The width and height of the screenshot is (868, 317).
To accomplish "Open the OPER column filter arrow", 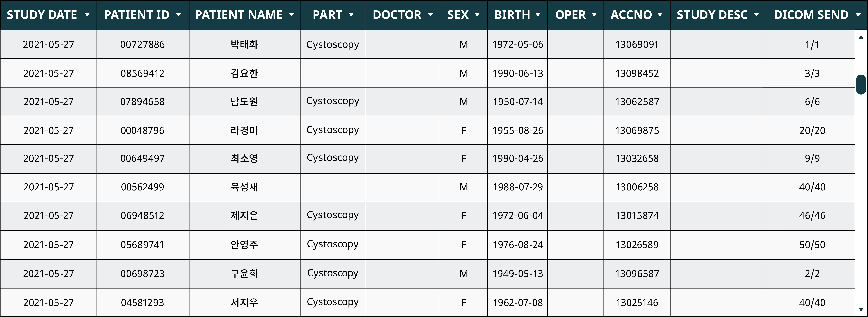I will click(x=594, y=15).
